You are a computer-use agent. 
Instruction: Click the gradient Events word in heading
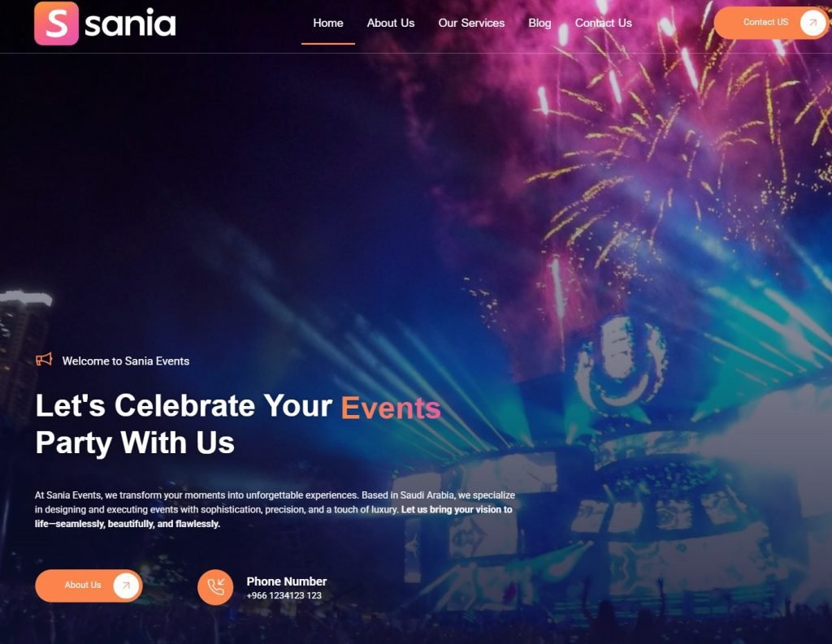point(391,408)
